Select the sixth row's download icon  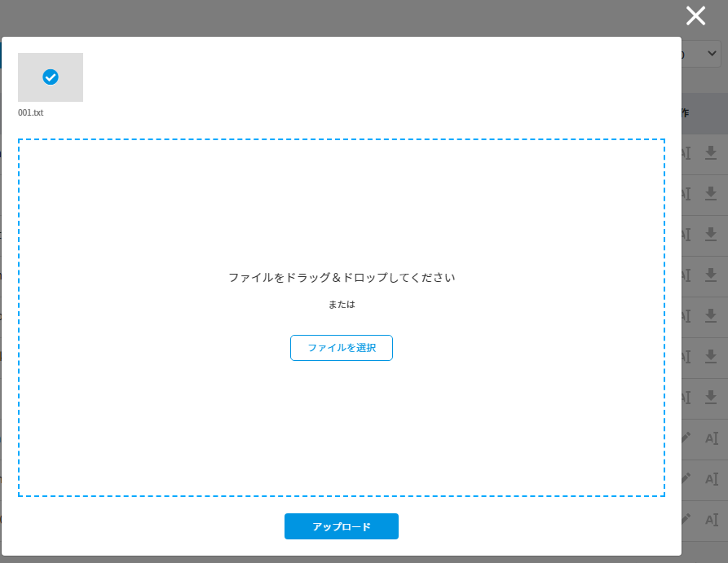point(711,356)
